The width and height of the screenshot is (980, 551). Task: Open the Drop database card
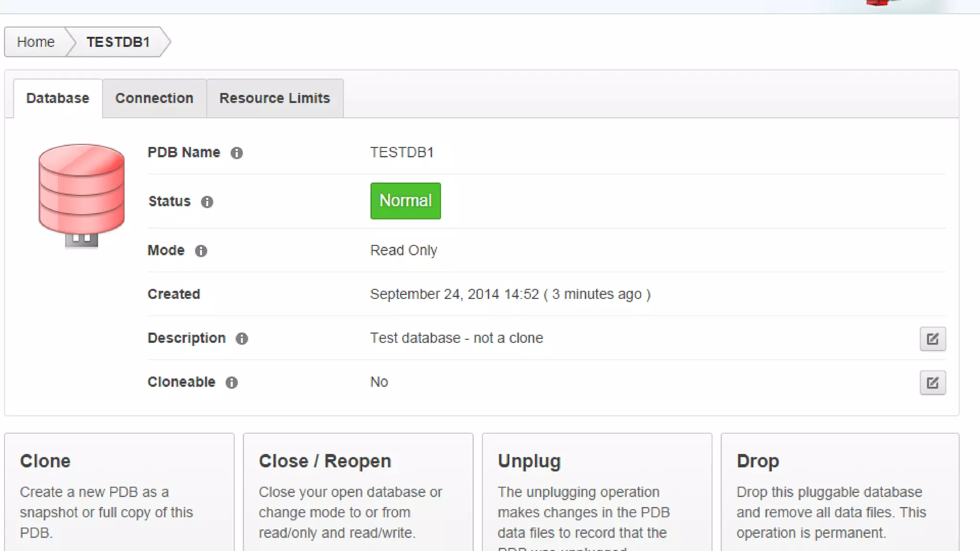click(840, 493)
